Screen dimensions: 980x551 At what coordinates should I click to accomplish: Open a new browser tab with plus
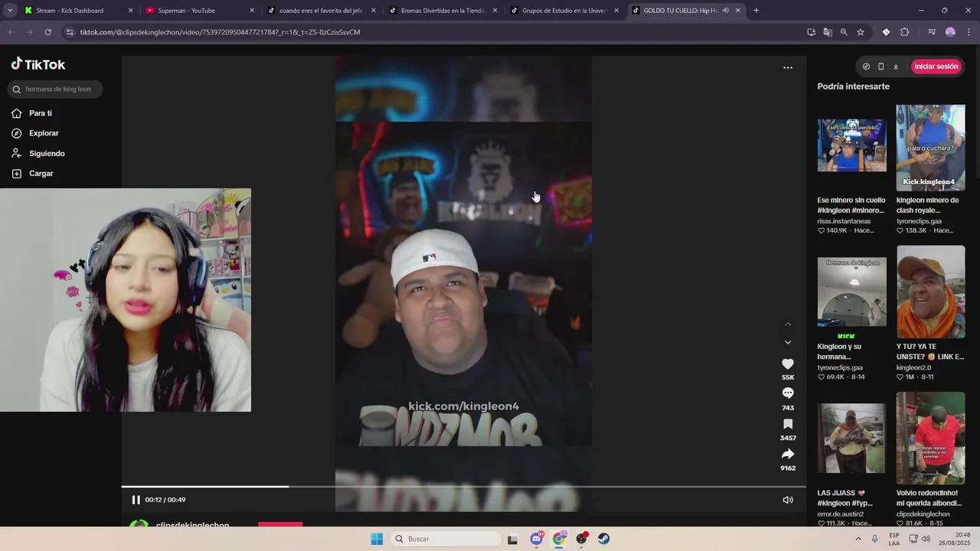756,11
